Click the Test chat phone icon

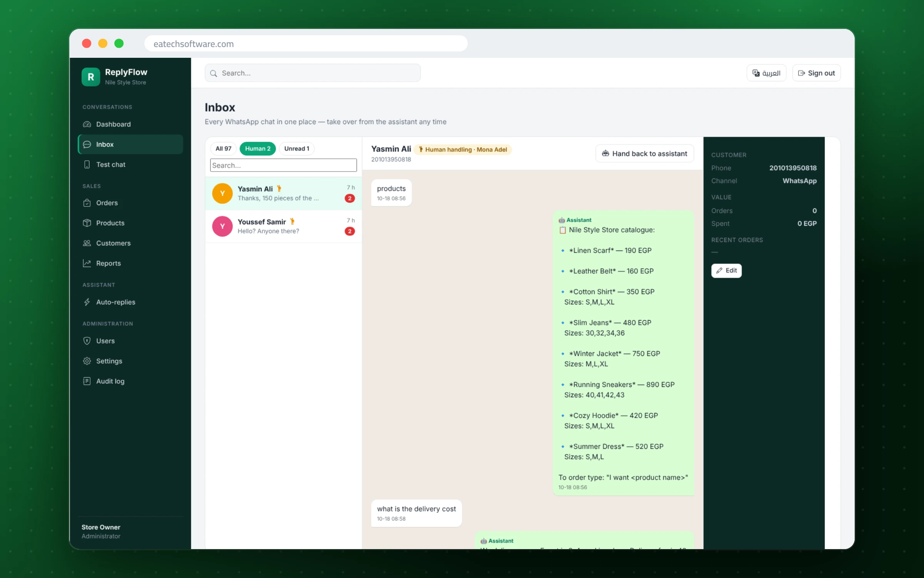pyautogui.click(x=87, y=165)
